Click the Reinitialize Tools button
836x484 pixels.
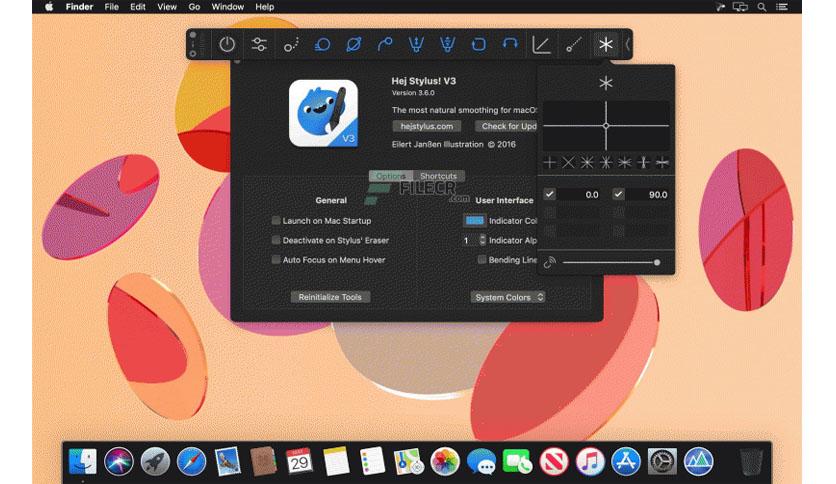coord(330,297)
